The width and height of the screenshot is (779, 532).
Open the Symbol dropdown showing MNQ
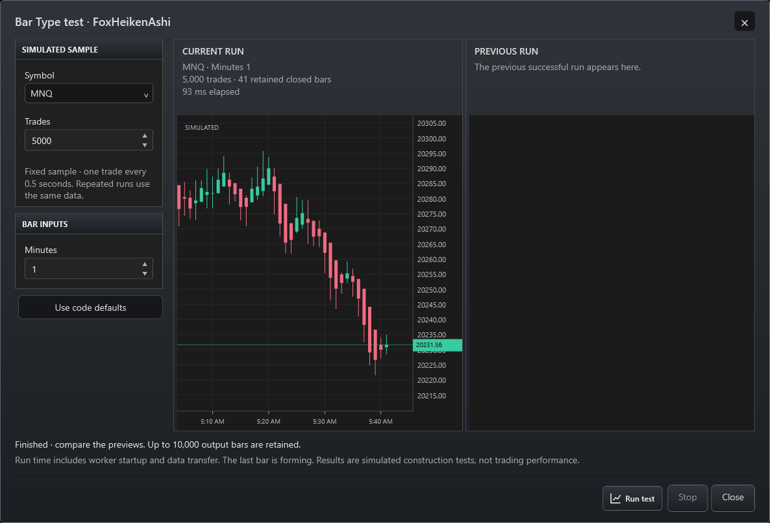(89, 93)
